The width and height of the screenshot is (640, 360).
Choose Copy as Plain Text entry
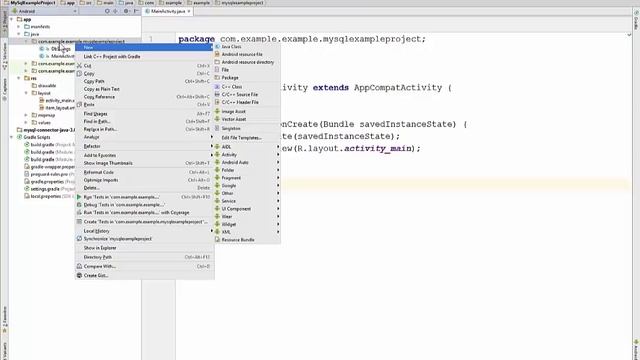tap(144, 89)
